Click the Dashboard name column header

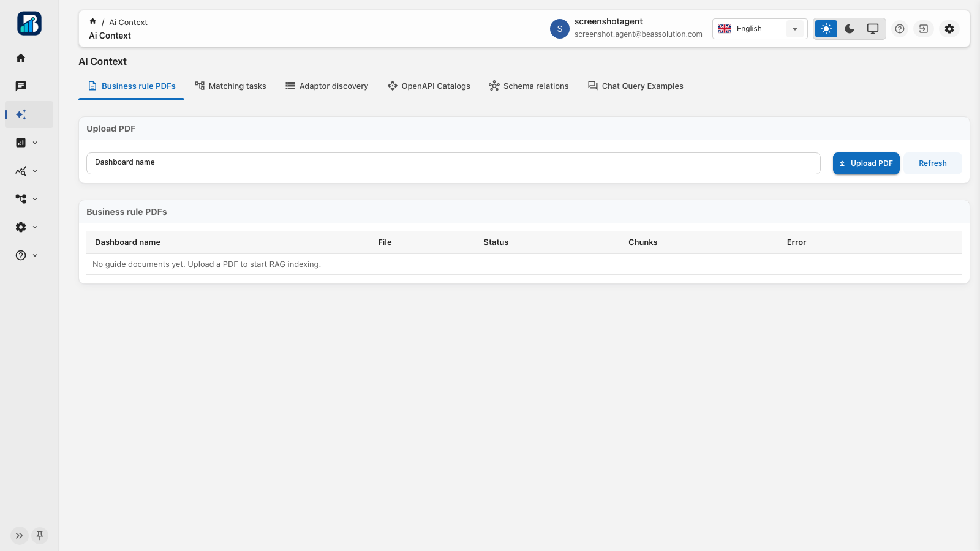pos(127,242)
